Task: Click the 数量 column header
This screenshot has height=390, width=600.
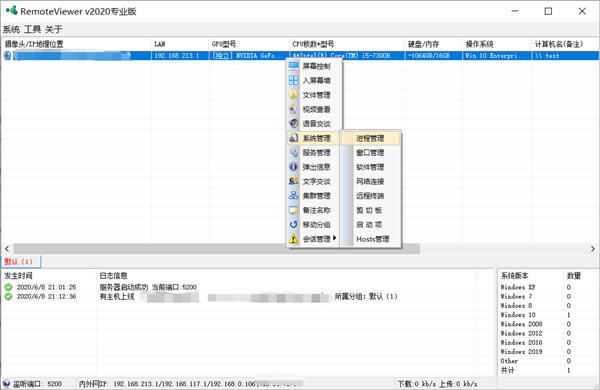Action: (x=581, y=276)
